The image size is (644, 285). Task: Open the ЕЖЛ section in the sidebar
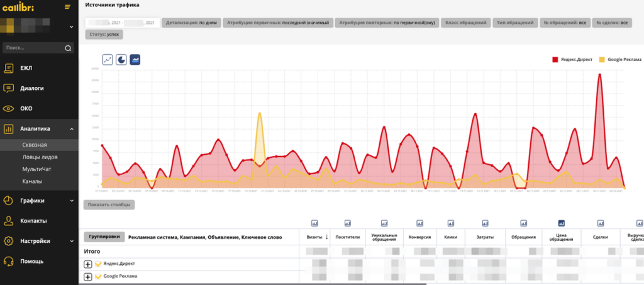tap(26, 69)
